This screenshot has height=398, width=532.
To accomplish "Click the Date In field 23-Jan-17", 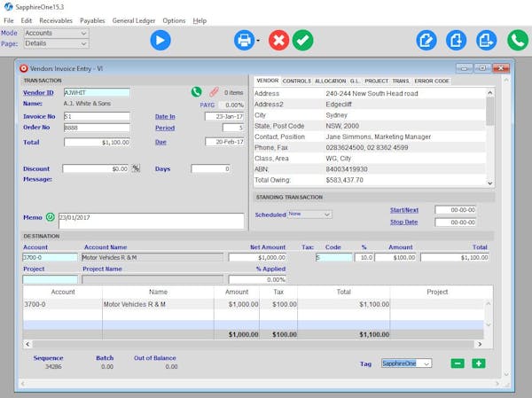I will 224,116.
